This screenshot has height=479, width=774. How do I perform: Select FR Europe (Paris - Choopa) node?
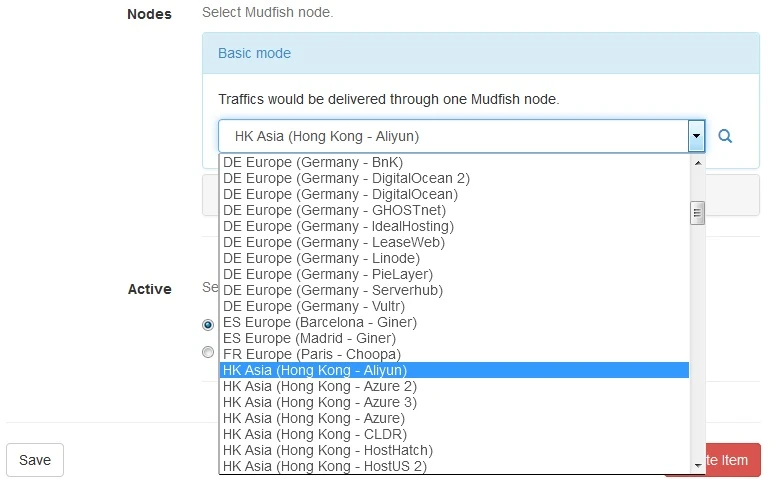point(311,354)
